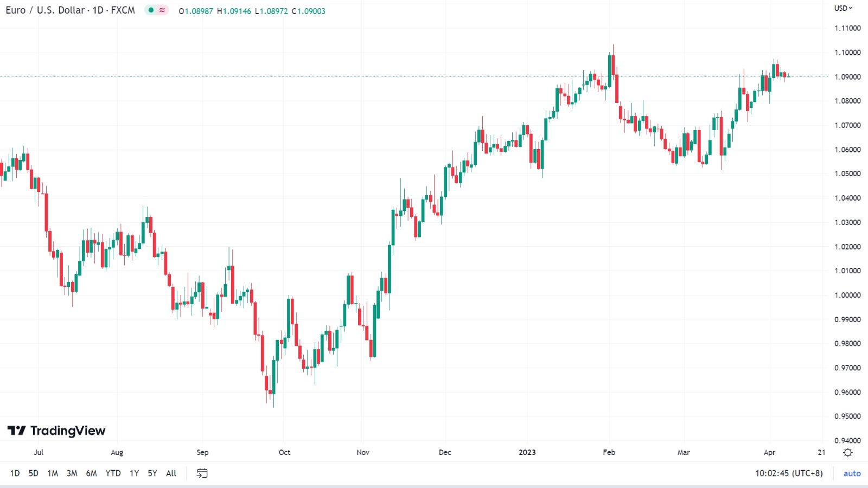Click the Jul label on time axis
The height and width of the screenshot is (488, 868).
click(x=39, y=452)
